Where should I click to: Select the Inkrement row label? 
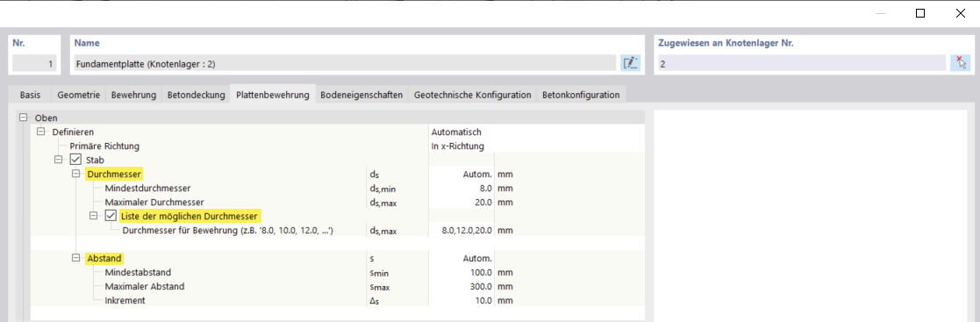point(125,301)
